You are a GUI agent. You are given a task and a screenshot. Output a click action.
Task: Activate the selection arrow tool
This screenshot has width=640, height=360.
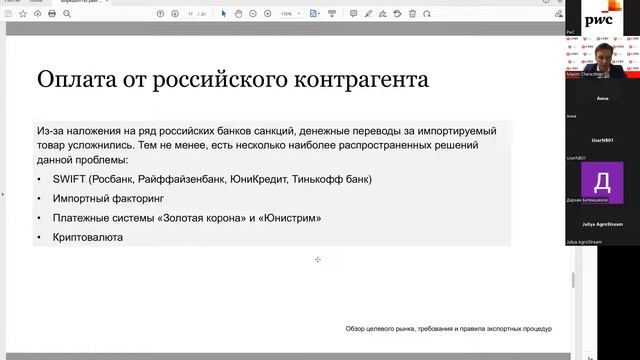(x=223, y=14)
